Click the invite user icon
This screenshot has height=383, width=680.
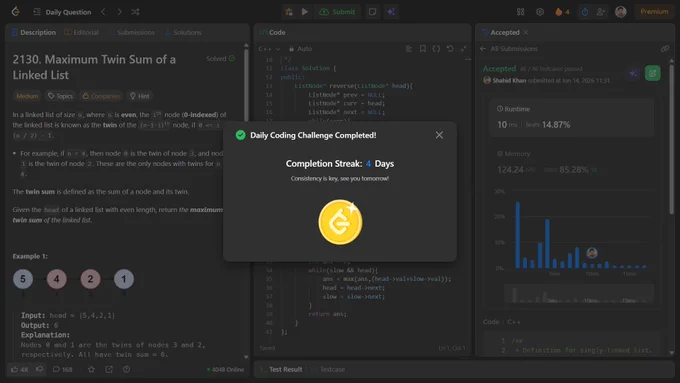click(x=601, y=12)
